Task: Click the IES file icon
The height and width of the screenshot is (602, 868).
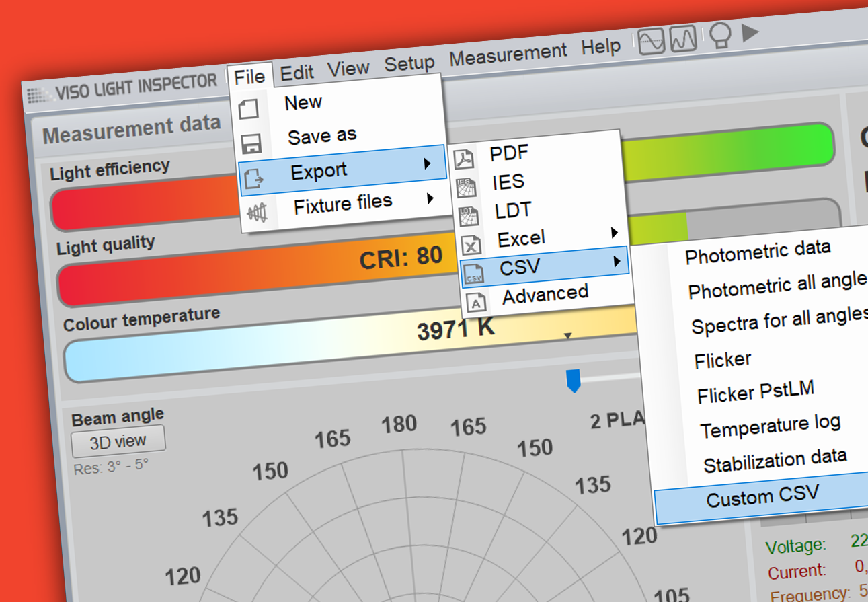Action: [x=467, y=188]
